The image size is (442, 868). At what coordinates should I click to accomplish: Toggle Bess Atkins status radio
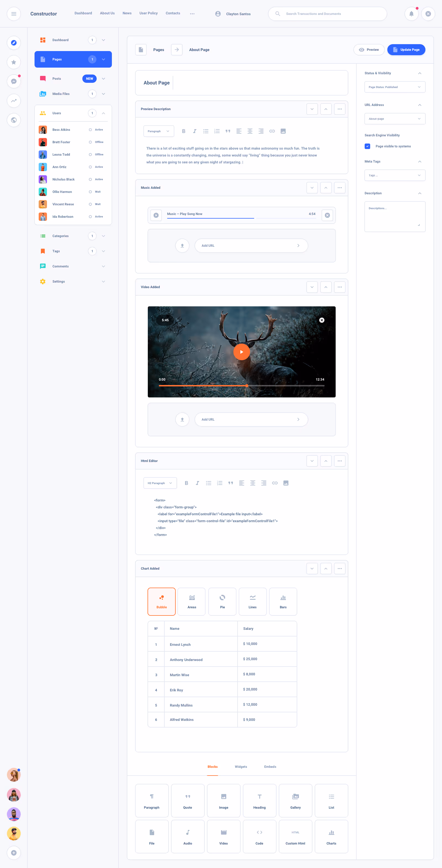pos(90,130)
